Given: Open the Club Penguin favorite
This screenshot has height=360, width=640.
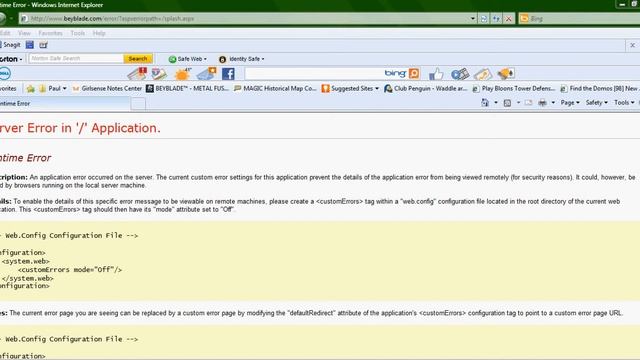Looking at the screenshot, I should coord(426,88).
